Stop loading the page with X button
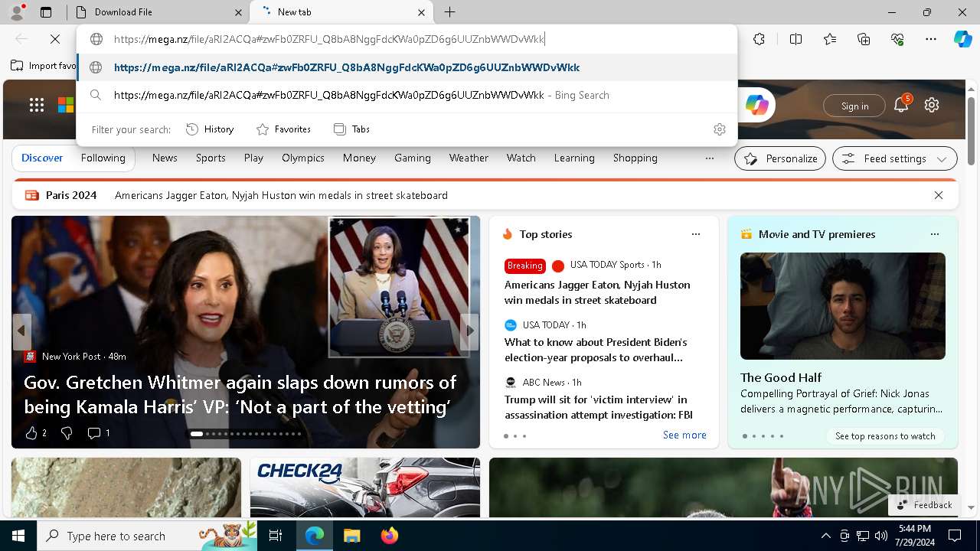 coord(55,39)
